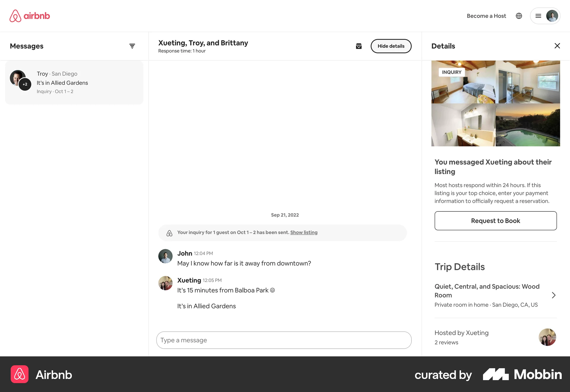Hide the details sidebar
Viewport: 570px width, 392px height.
coord(391,46)
